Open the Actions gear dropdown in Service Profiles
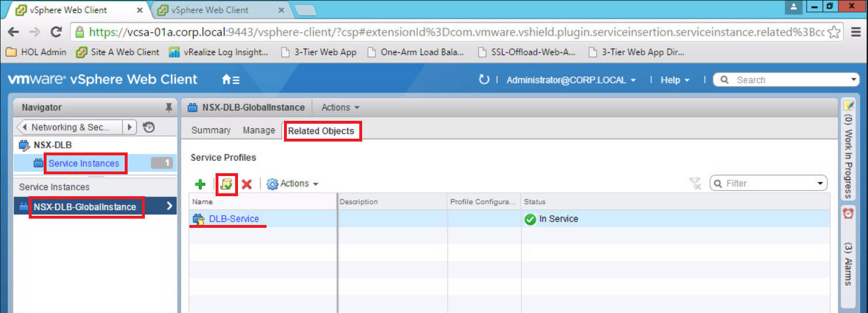Screen dimensions: 868x313 point(293,184)
